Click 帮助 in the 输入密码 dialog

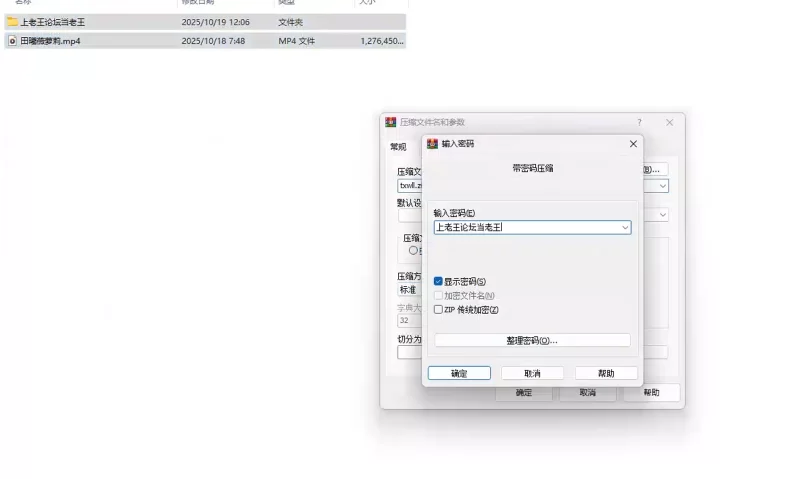(x=606, y=373)
